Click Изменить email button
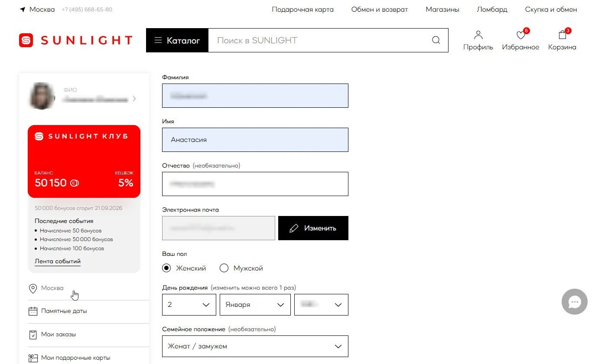The width and height of the screenshot is (595, 364). (313, 228)
